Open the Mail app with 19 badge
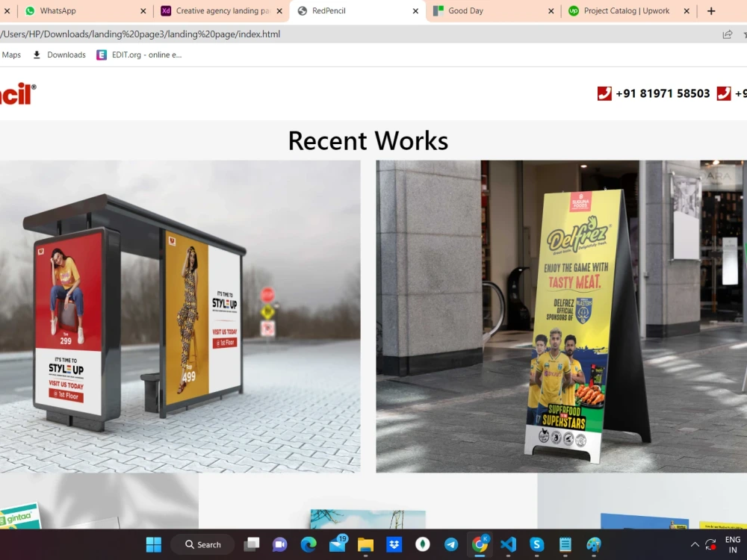This screenshot has height=560, width=747. click(x=338, y=544)
